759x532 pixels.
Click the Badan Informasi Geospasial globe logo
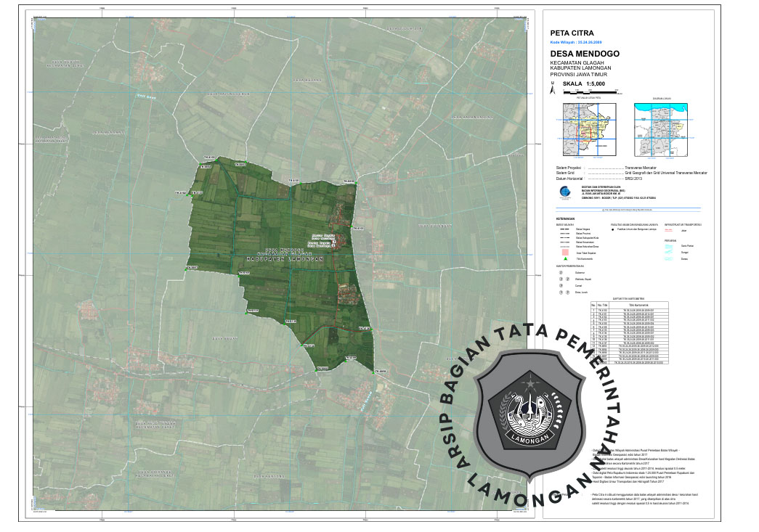pyautogui.click(x=565, y=193)
